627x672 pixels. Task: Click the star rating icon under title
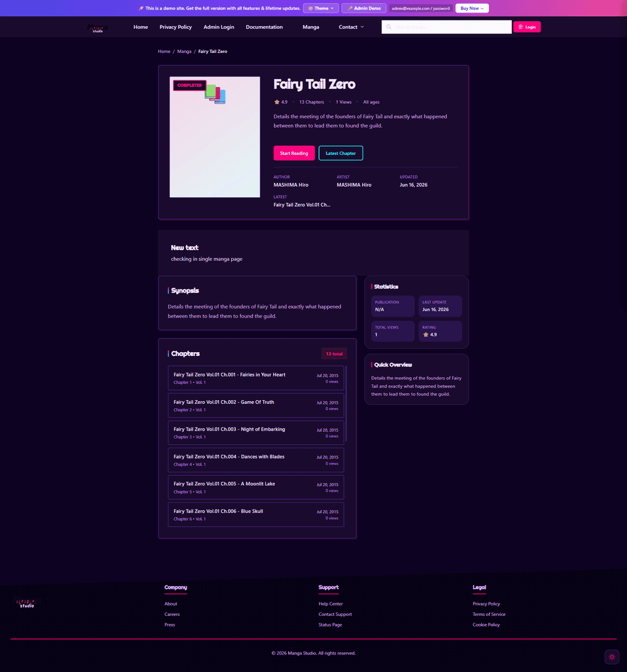click(277, 102)
